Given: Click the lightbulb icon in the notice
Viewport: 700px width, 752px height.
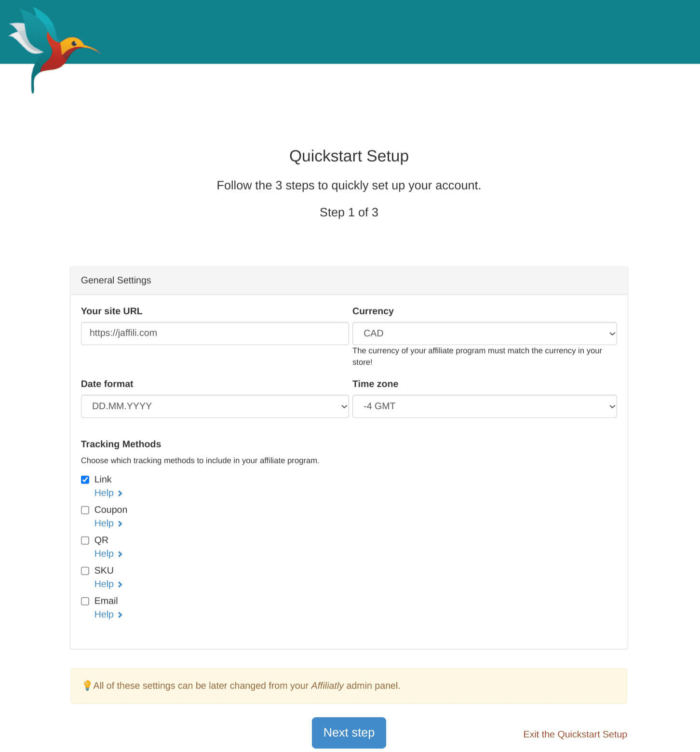Looking at the screenshot, I should point(87,685).
